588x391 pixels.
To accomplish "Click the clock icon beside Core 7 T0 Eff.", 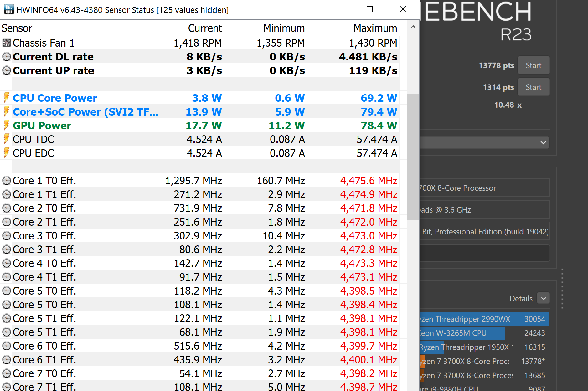I will tap(6, 373).
